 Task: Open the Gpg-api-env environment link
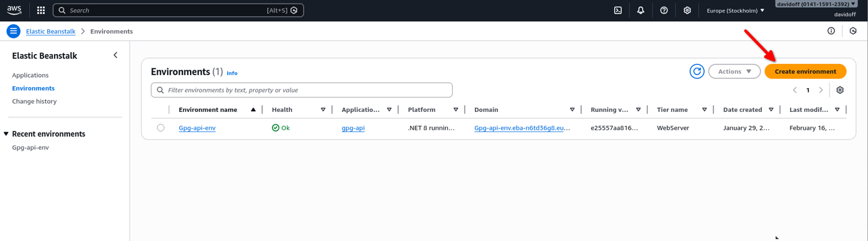coord(197,128)
